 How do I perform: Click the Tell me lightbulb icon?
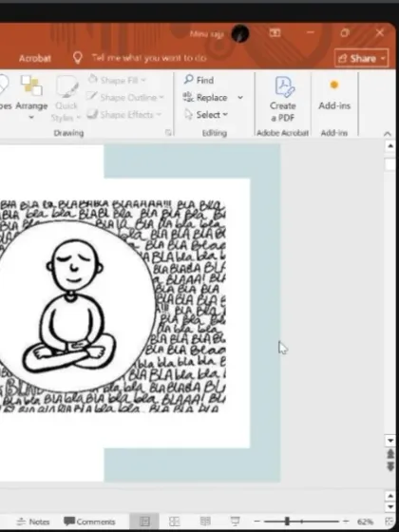78,58
